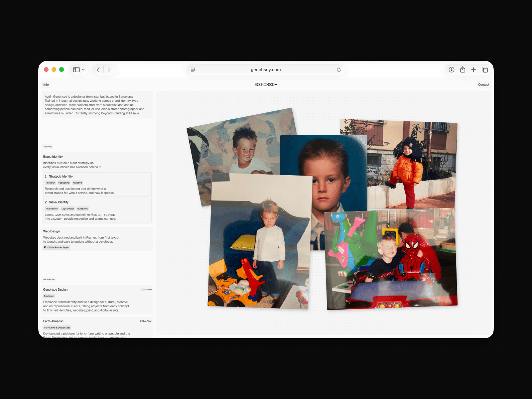Click the Freelance tag
532x399 pixels.
pos(49,296)
